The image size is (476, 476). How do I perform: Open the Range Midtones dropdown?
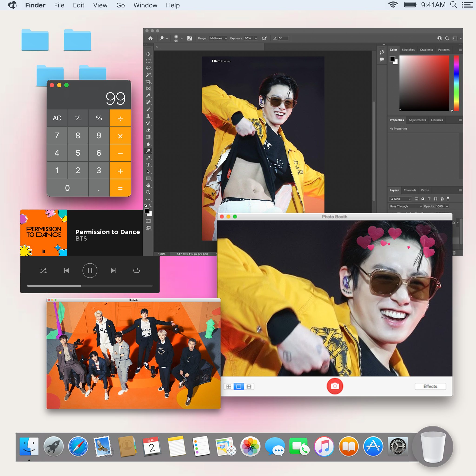click(218, 38)
